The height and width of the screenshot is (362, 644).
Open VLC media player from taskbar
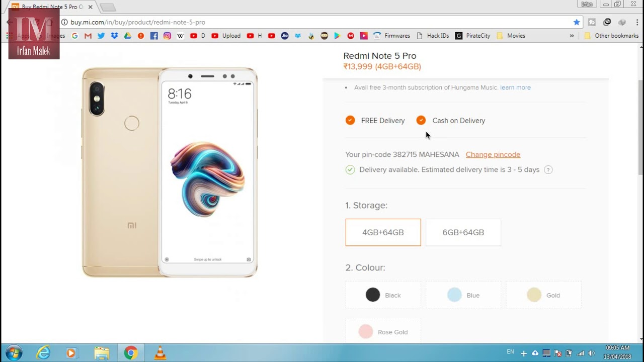click(x=160, y=353)
